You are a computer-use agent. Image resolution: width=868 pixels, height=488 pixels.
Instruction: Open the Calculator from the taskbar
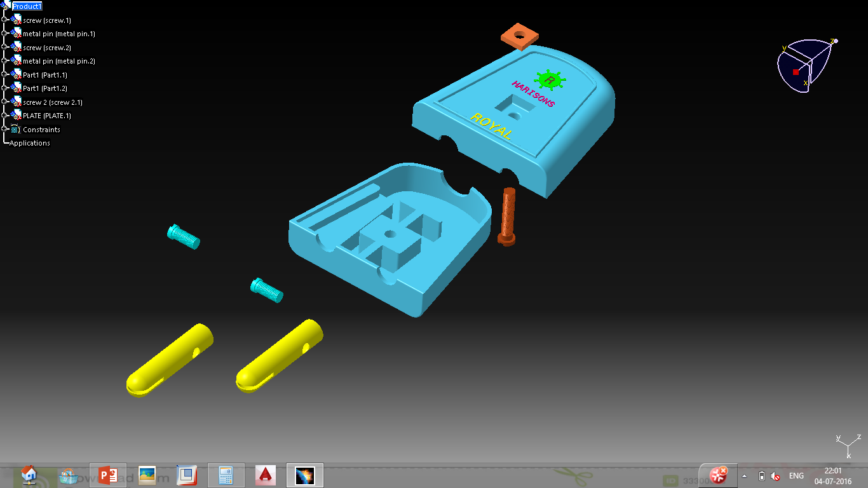(226, 475)
